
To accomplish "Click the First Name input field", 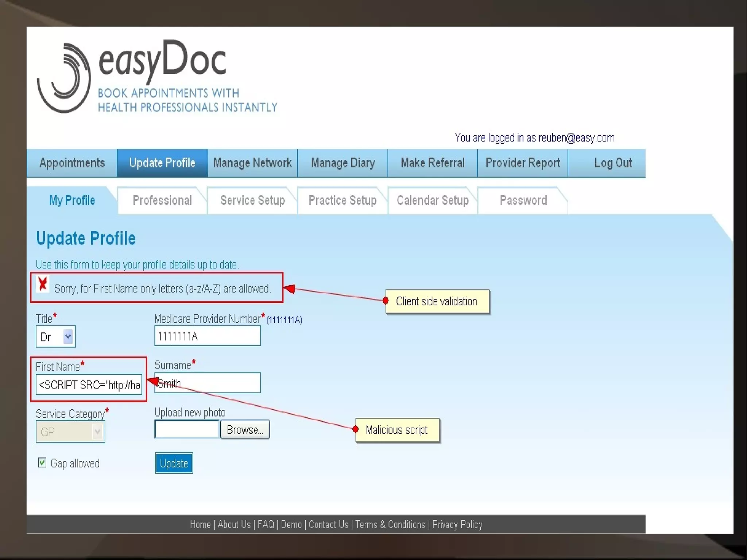I will (89, 385).
